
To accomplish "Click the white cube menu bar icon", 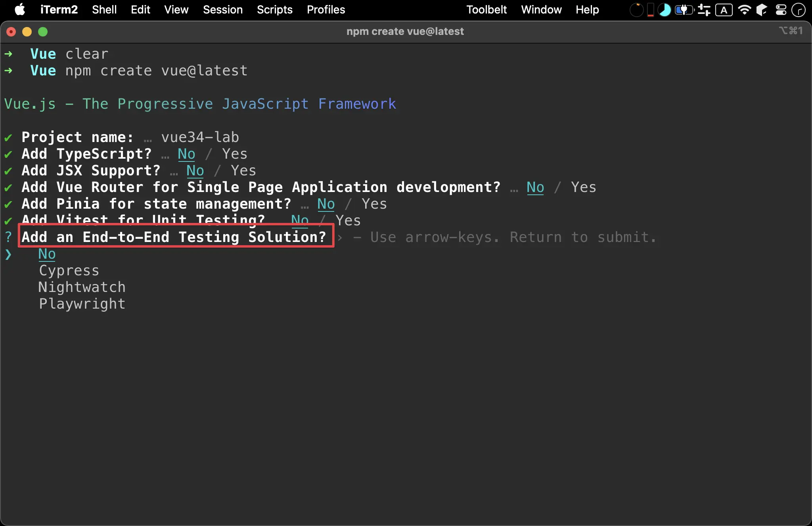I will click(762, 10).
